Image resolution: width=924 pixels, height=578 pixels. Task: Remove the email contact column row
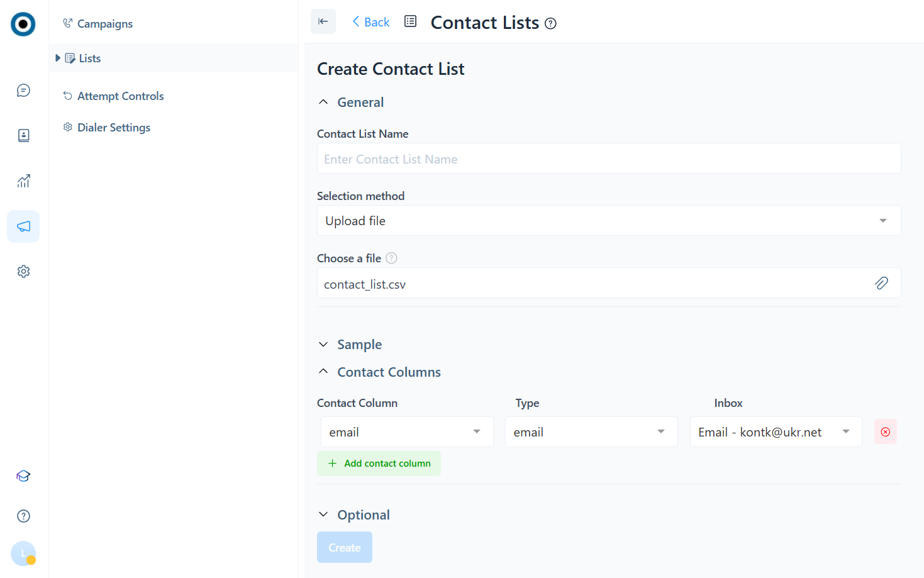pos(885,432)
